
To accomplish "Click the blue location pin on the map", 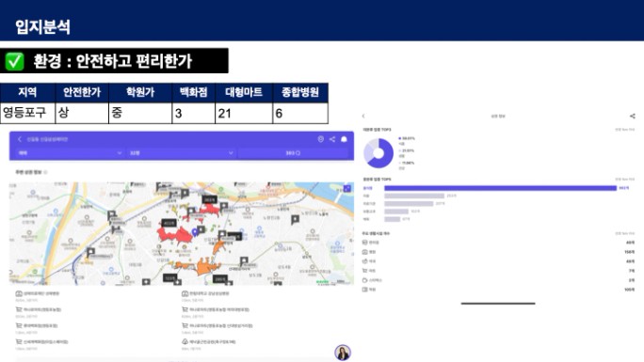I will click(195, 232).
